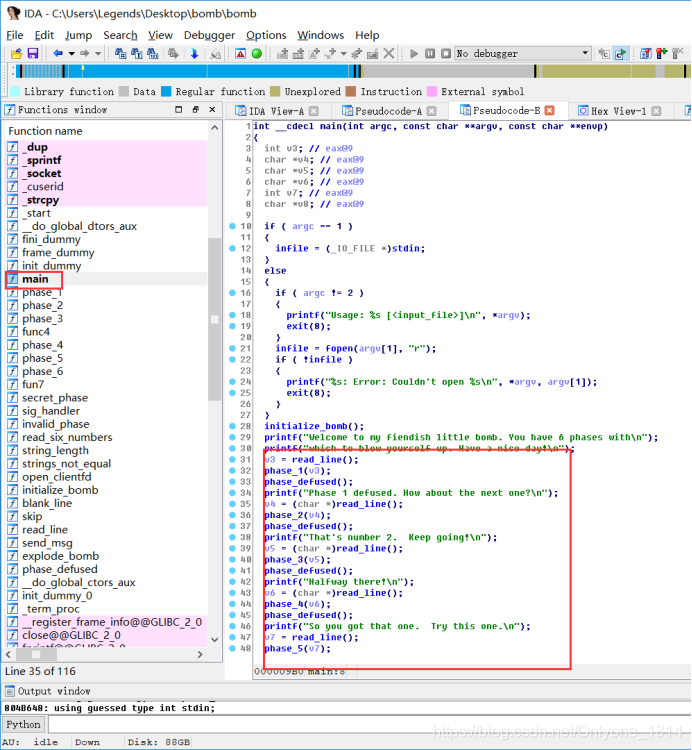Image resolution: width=692 pixels, height=750 pixels.
Task: Open the File menu
Action: pyautogui.click(x=14, y=35)
